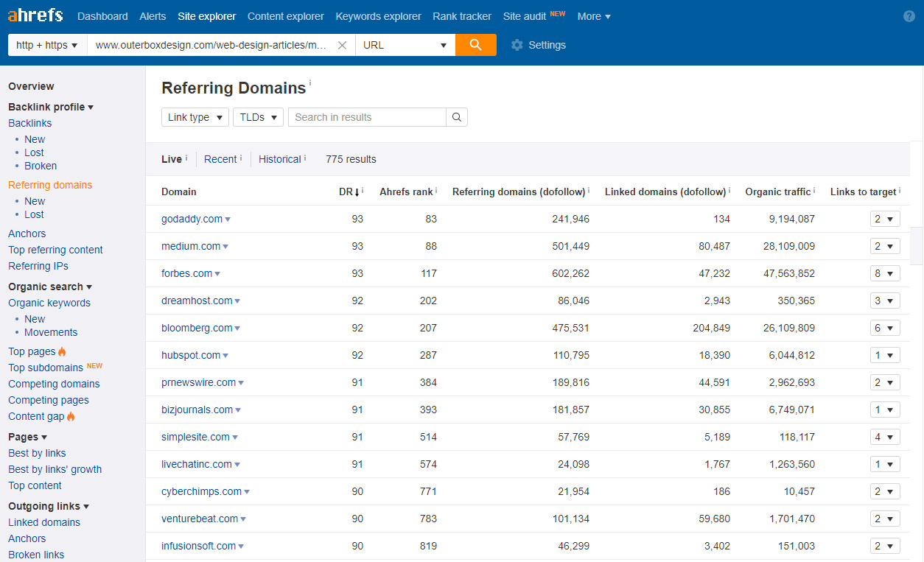
Task: Open the http + https protocol dropdown
Action: click(47, 45)
